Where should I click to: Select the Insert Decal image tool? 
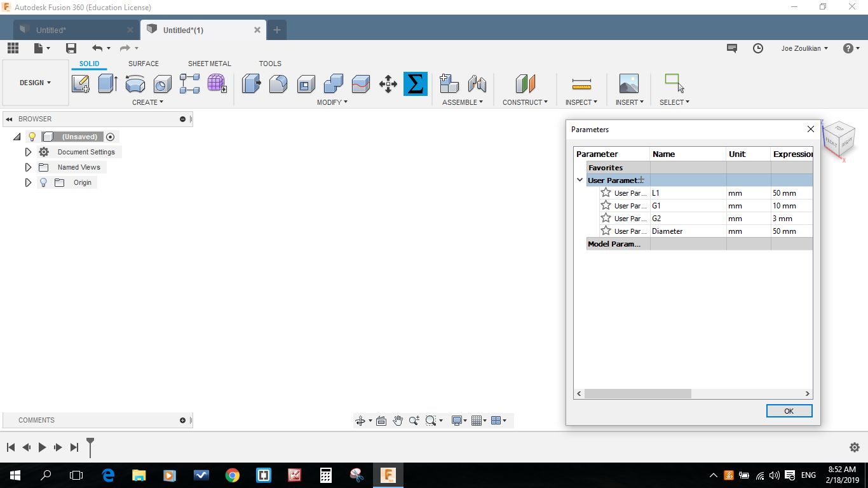629,83
